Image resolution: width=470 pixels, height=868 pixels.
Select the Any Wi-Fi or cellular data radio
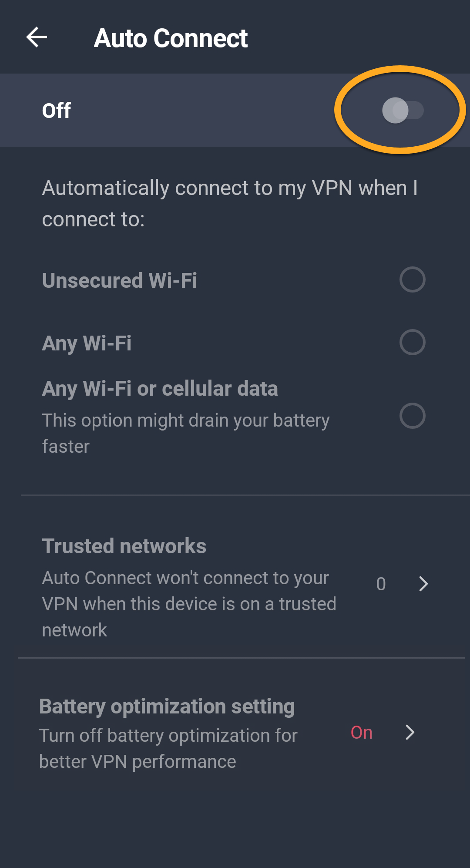(x=412, y=416)
